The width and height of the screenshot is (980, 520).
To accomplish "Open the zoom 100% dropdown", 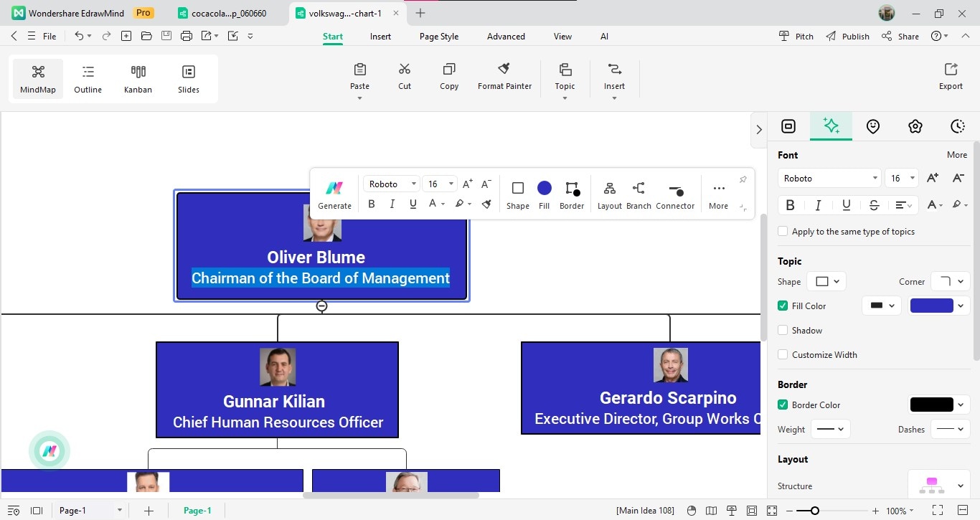I will point(900,511).
